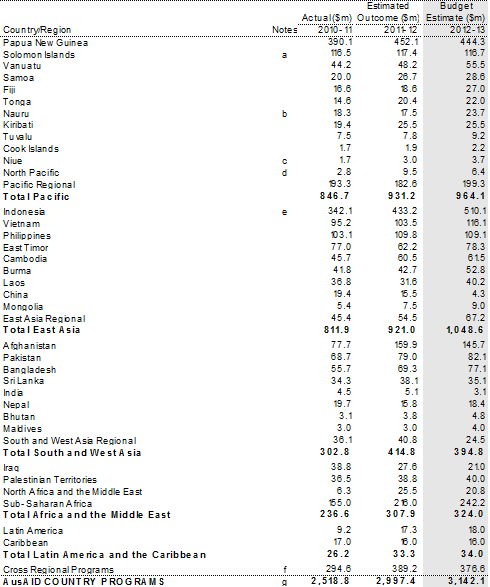The width and height of the screenshot is (490, 587).
Task: Click the Papua New Guinea row label
Action: pyautogui.click(x=45, y=43)
